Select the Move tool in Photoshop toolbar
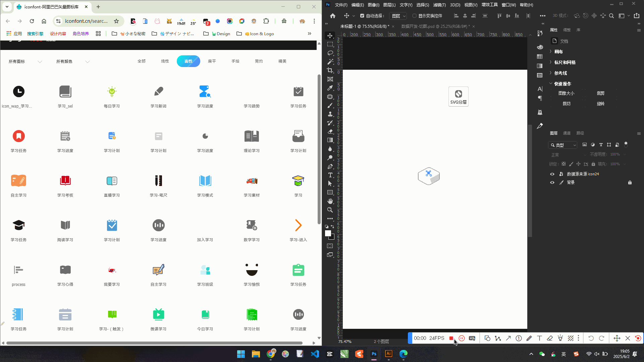Image resolution: width=644 pixels, height=362 pixels. pos(330,36)
